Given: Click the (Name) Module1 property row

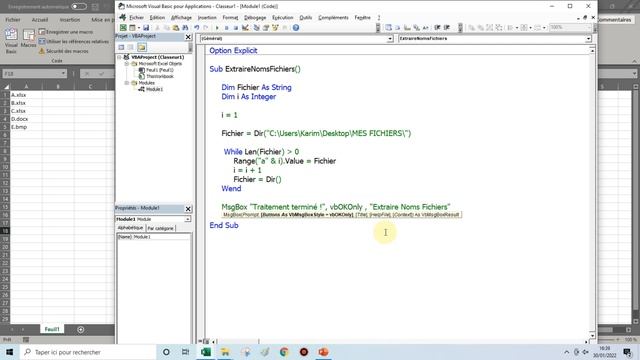Looking at the screenshot, I should click(153, 237).
